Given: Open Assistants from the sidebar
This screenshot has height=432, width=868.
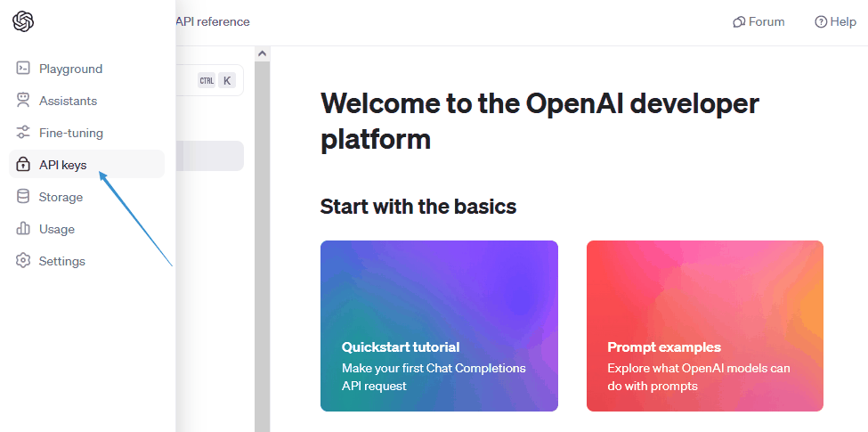Looking at the screenshot, I should [87, 101].
